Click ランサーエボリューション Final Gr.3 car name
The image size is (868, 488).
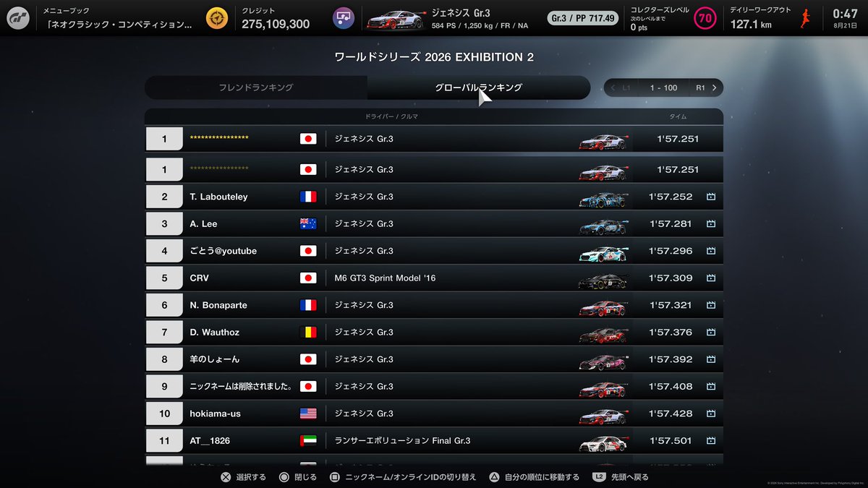point(402,441)
